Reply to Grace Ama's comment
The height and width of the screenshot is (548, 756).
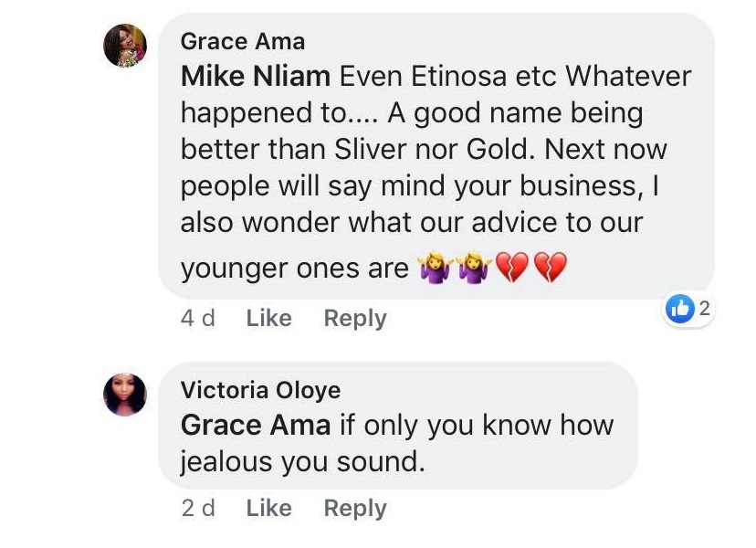(355, 318)
